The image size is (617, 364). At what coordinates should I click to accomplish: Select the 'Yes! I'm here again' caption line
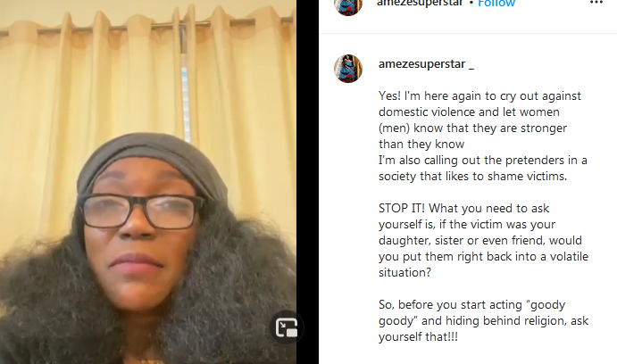coord(479,96)
